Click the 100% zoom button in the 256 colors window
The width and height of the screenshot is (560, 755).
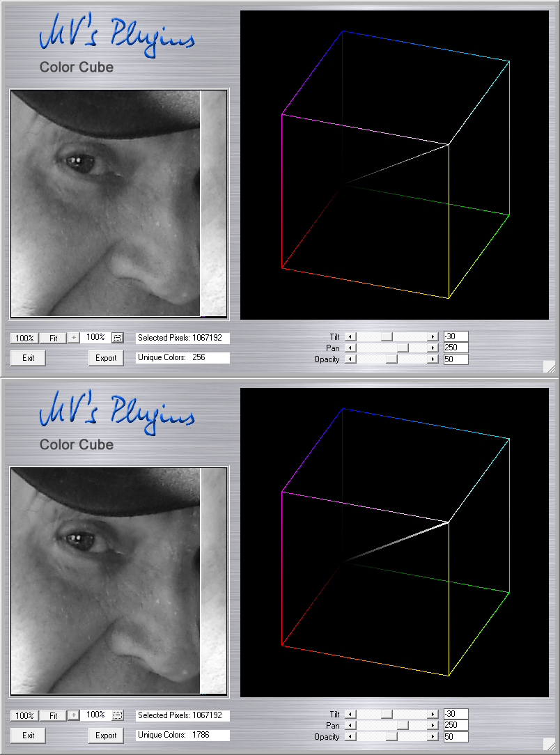24,338
